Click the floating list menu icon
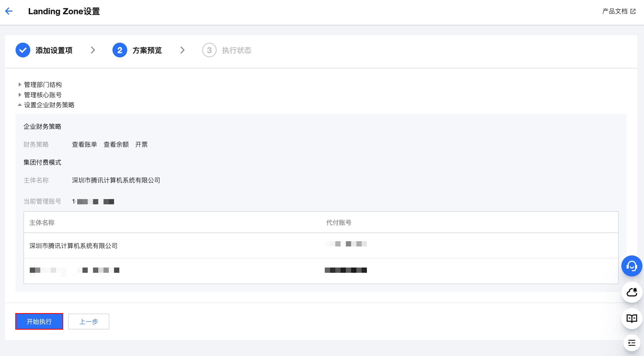 click(x=631, y=343)
